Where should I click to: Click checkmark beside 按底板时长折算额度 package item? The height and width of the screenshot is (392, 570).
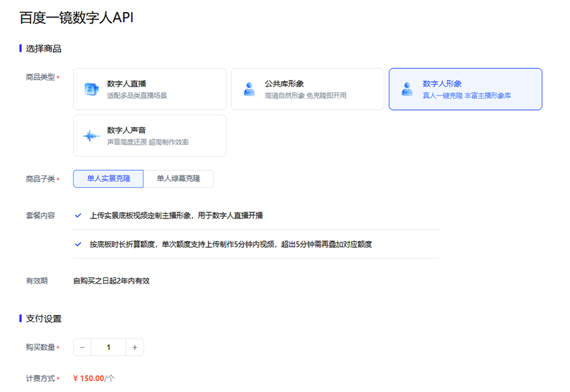[x=78, y=244]
